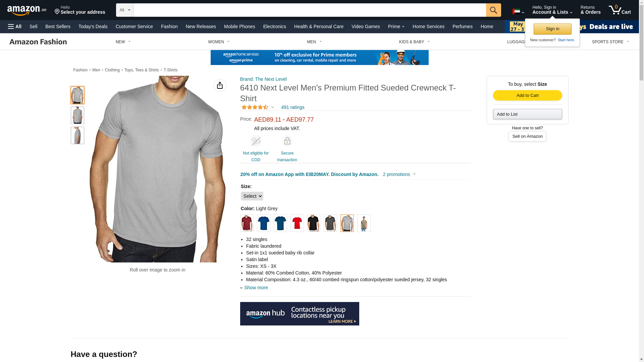Viewport: 644px width, 362px height.
Task: Click the search magnifier button
Action: 493,10
